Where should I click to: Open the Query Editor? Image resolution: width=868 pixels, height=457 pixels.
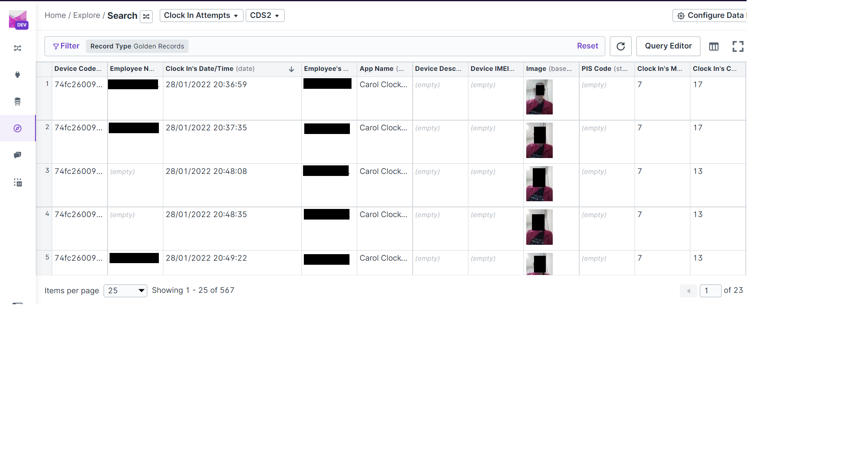point(668,46)
